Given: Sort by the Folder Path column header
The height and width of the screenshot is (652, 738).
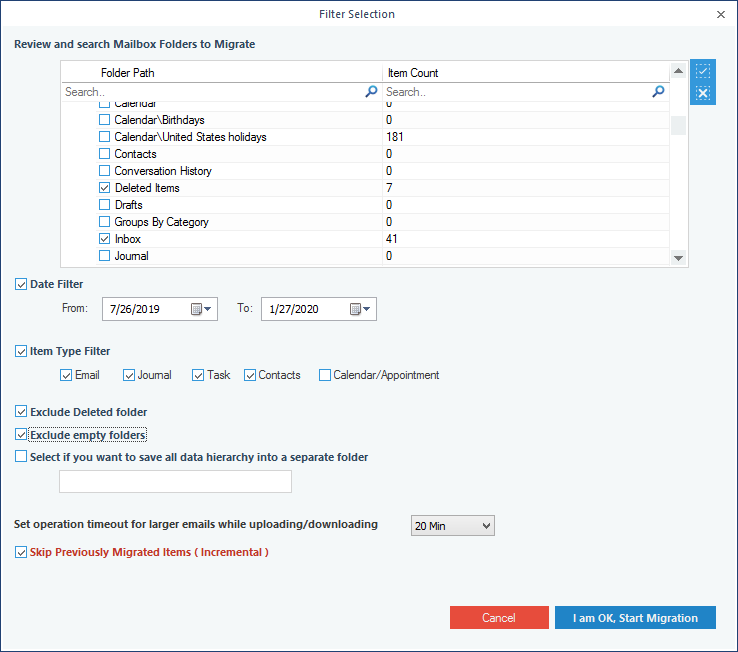Looking at the screenshot, I should (x=128, y=73).
